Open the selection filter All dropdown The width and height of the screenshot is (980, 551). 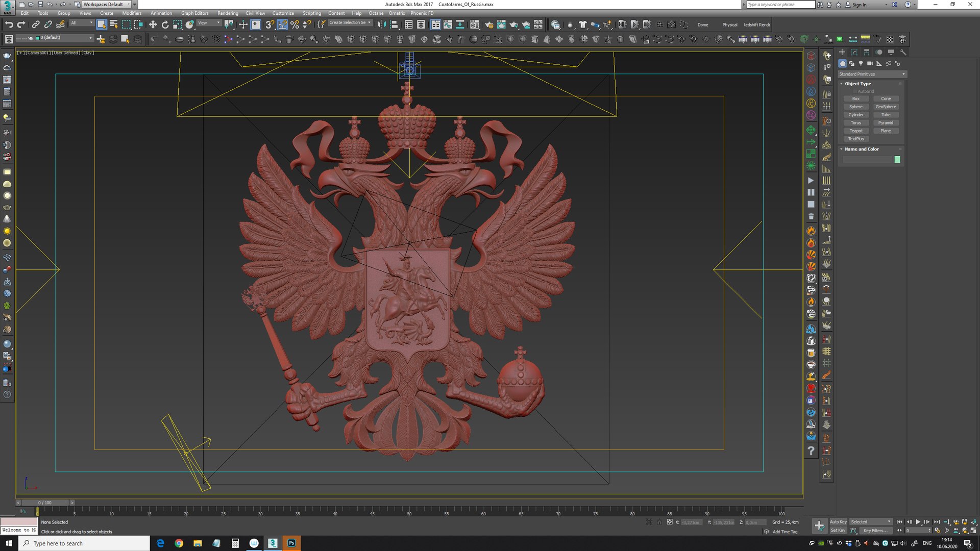click(x=82, y=23)
